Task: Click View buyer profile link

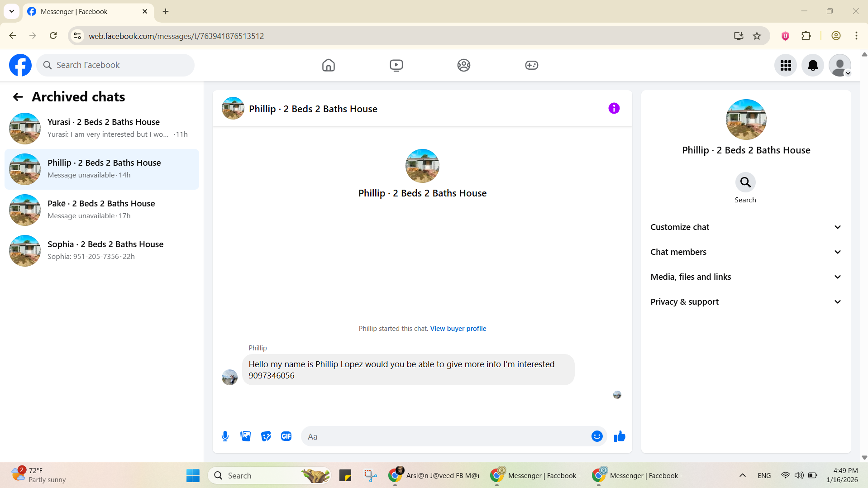Action: 458,329
